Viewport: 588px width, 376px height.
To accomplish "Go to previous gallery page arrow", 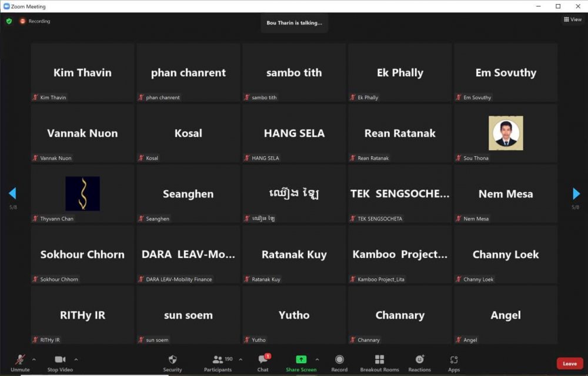I will (x=12, y=193).
